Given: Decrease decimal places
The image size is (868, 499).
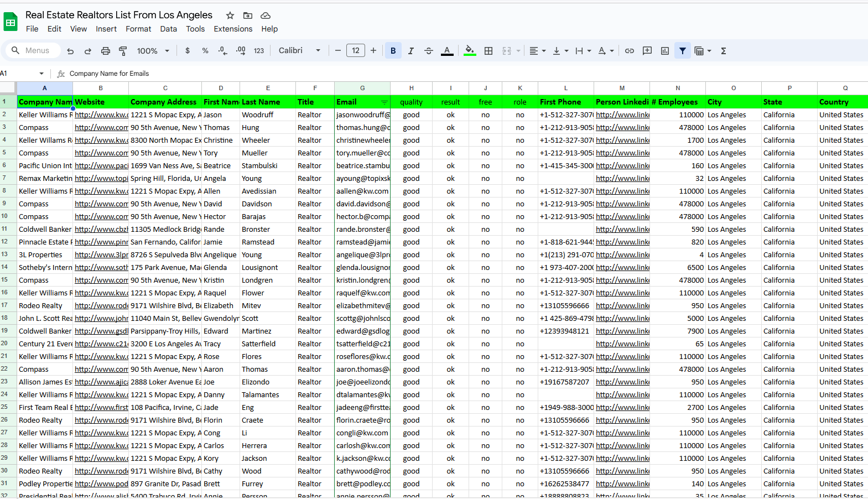Looking at the screenshot, I should point(222,51).
